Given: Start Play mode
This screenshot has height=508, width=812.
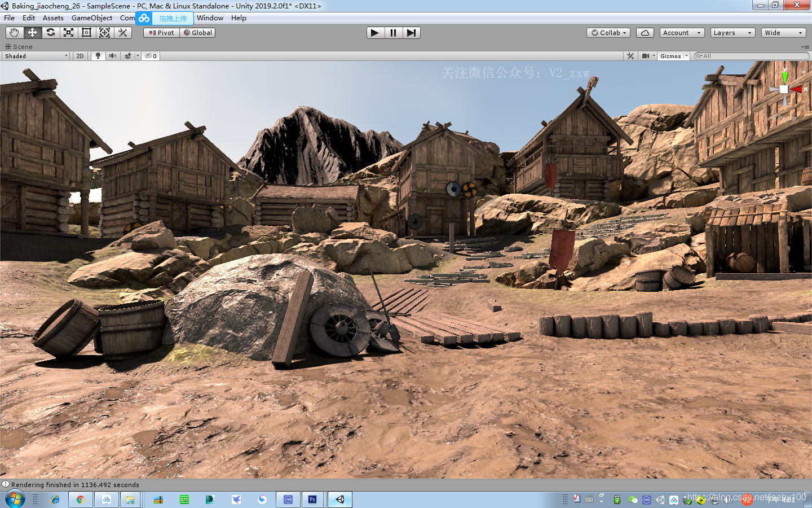Looking at the screenshot, I should click(x=375, y=33).
